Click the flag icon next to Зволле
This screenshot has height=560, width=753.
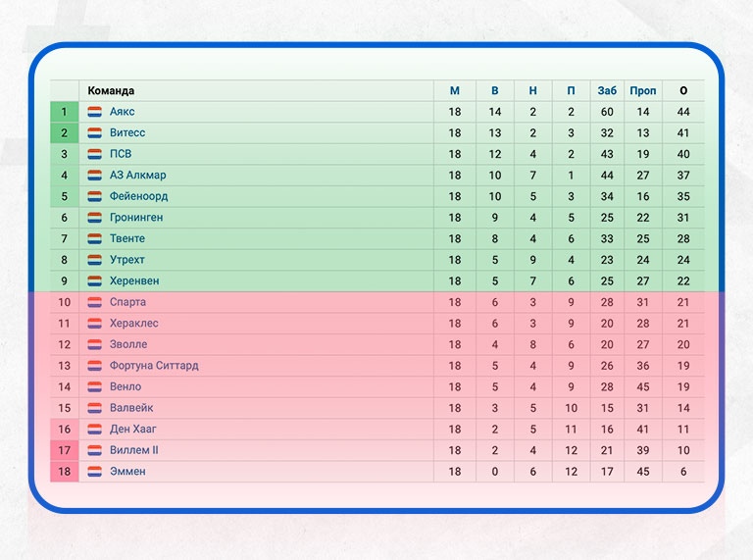tap(95, 344)
